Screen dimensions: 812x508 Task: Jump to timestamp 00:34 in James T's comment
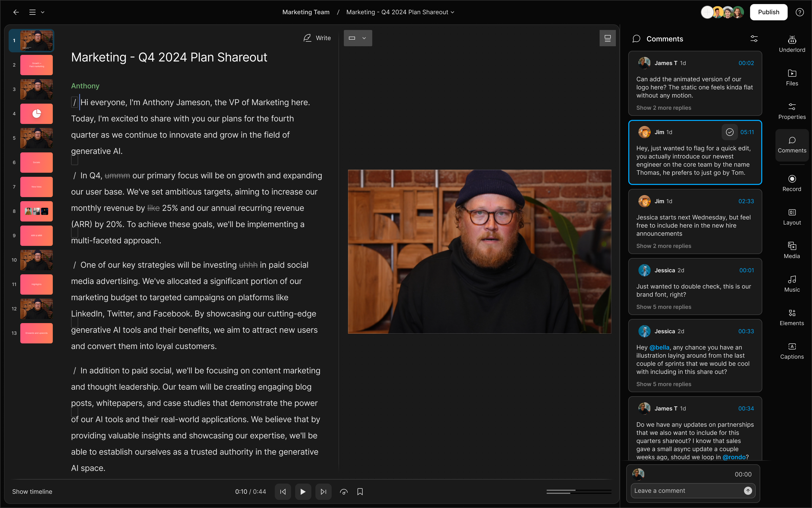pyautogui.click(x=746, y=408)
